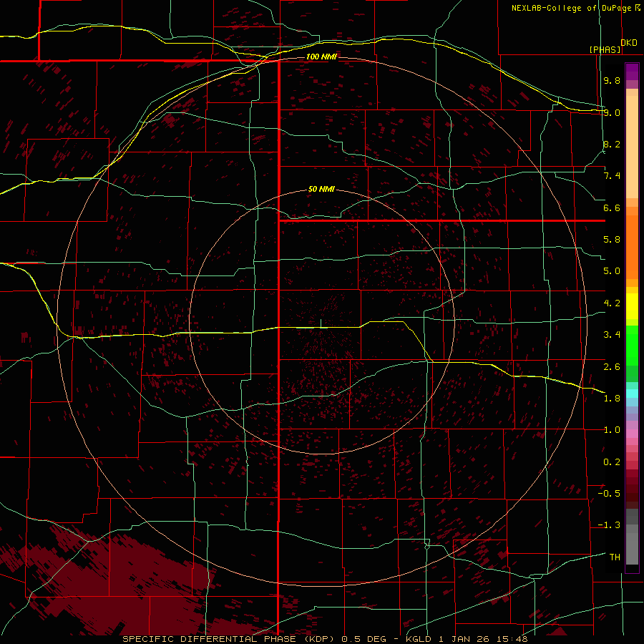Pick the cyan band of the color scale
The width and height of the screenshot is (644, 644).
[632, 394]
